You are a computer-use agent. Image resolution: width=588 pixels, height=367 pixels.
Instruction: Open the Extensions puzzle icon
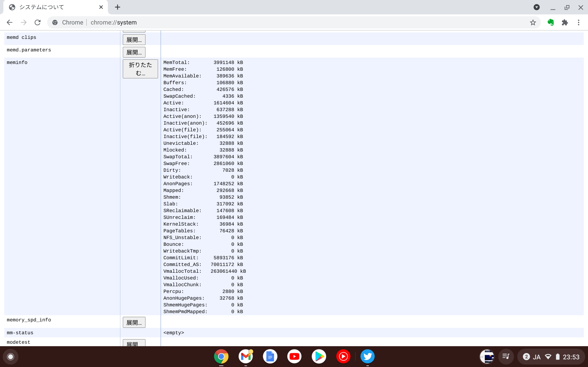pyautogui.click(x=565, y=22)
